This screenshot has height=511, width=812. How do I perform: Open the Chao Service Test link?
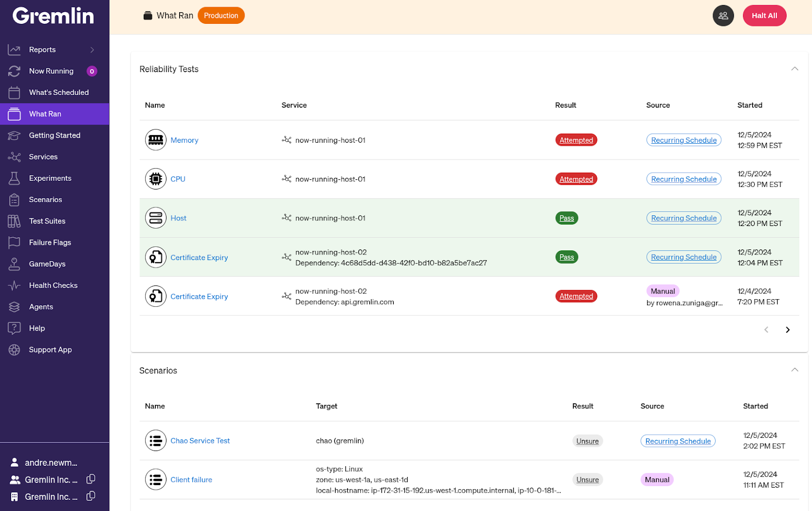click(200, 441)
